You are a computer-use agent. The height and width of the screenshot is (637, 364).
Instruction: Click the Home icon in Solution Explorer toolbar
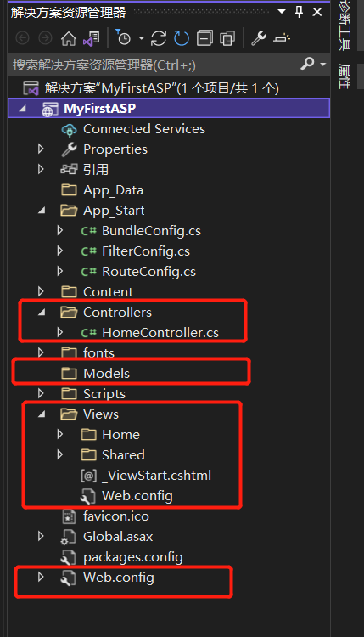tap(69, 38)
